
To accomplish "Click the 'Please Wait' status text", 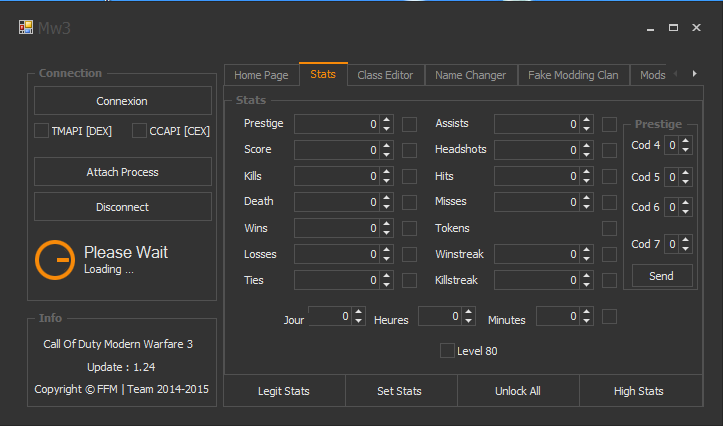I will (126, 252).
